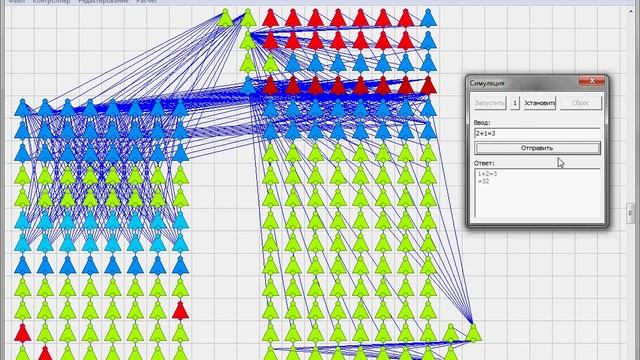Select the lone red neuron among left green rows
640x360 pixels.
coord(180,310)
